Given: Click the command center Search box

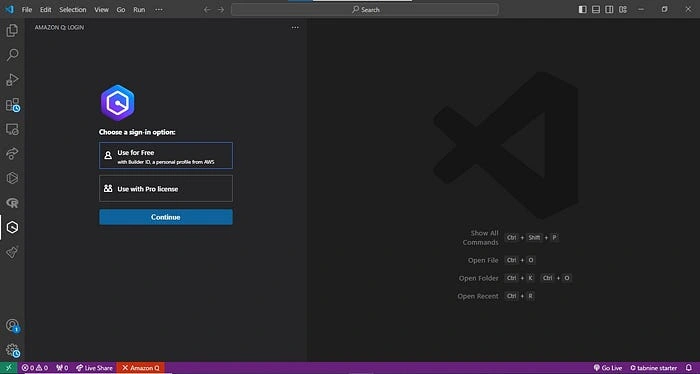Looking at the screenshot, I should click(365, 9).
